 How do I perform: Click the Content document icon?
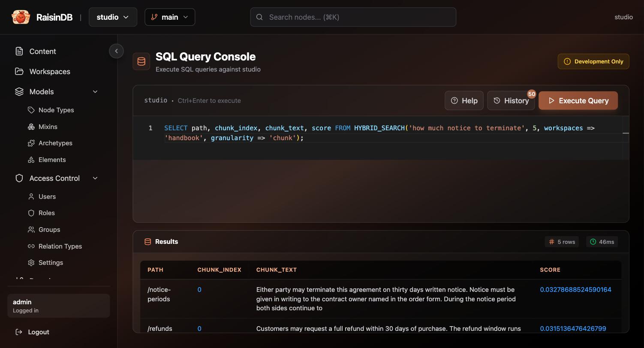[x=19, y=51]
